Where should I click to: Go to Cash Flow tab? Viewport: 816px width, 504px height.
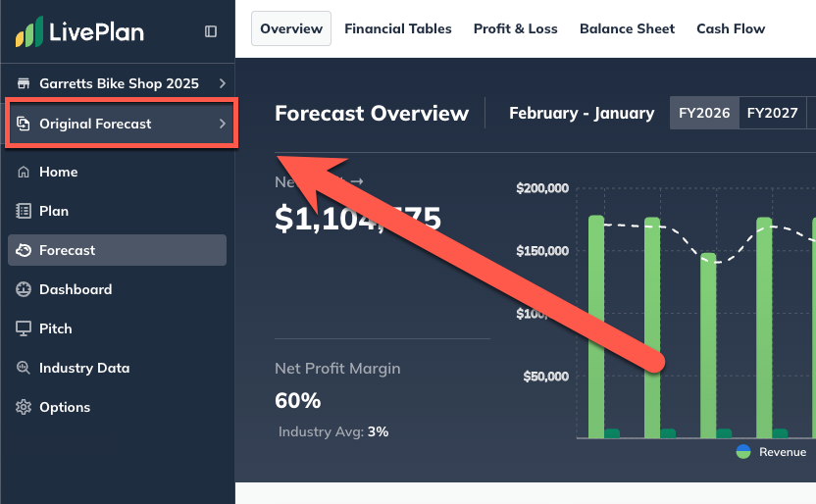pos(731,28)
